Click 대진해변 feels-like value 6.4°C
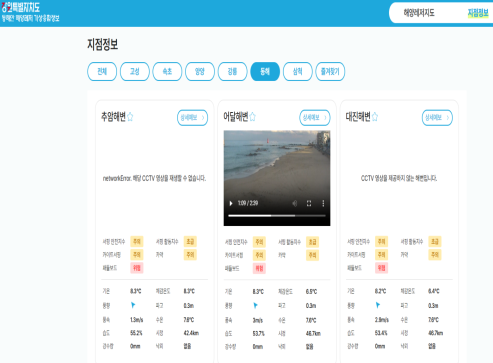 point(434,291)
